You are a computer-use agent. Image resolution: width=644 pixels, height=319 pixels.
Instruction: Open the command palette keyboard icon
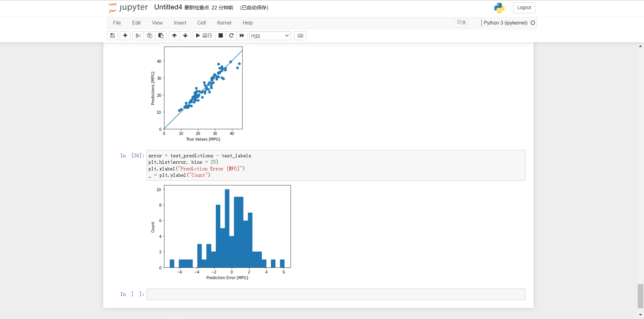click(x=300, y=36)
